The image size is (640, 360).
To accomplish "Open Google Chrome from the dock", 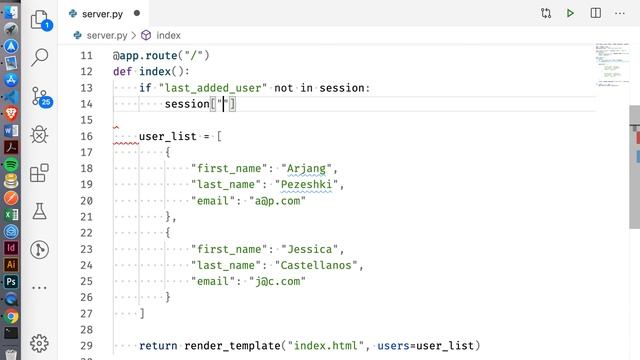I will pyautogui.click(x=11, y=316).
